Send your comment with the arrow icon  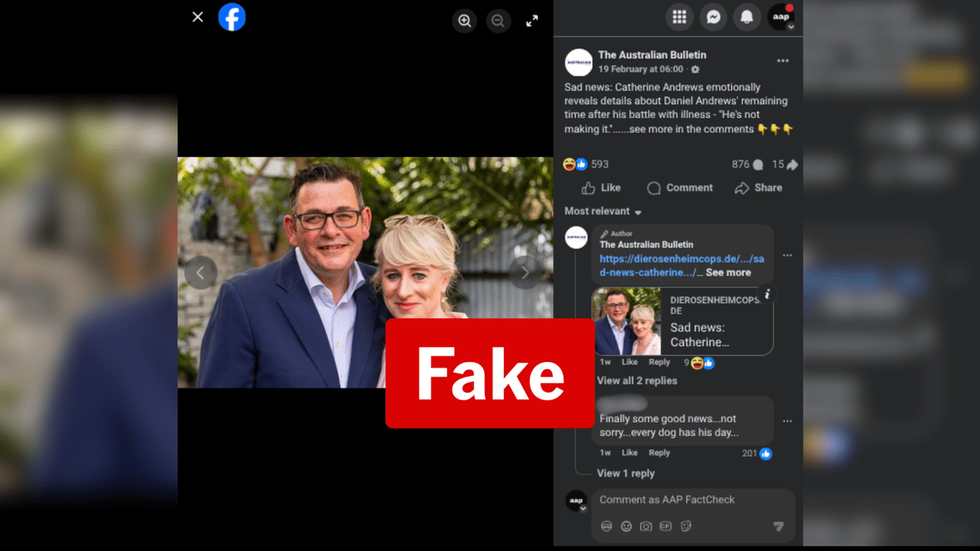(x=779, y=526)
